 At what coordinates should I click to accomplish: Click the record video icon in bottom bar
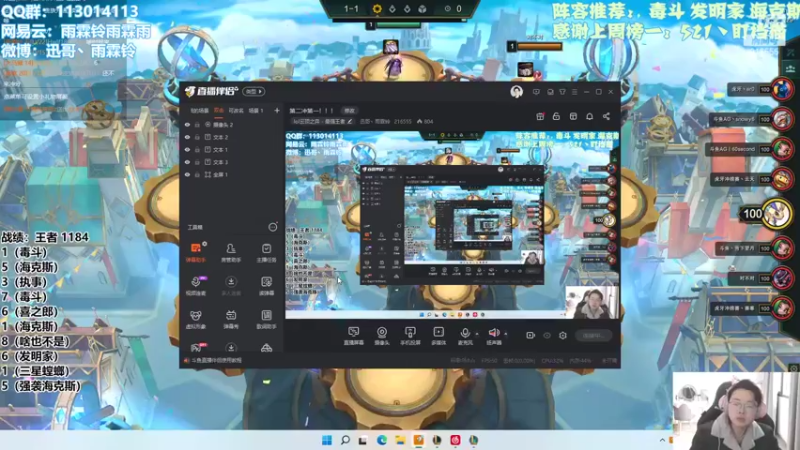click(x=531, y=335)
